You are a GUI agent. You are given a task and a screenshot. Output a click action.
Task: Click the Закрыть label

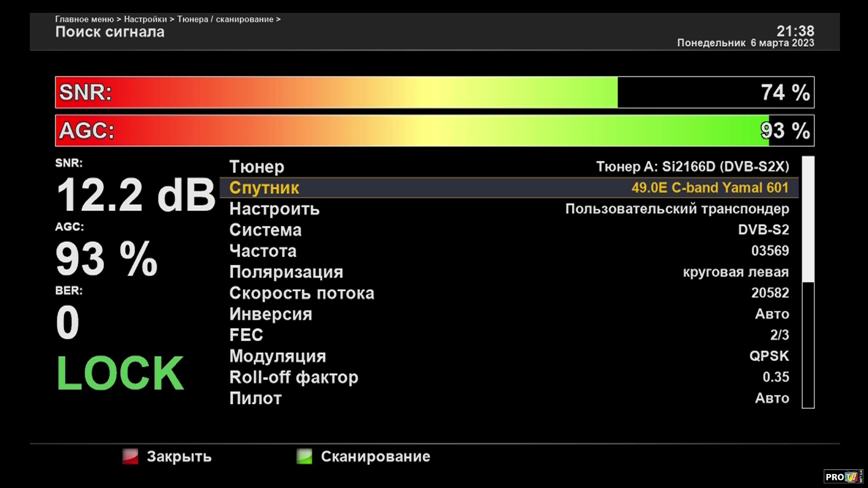(x=179, y=456)
